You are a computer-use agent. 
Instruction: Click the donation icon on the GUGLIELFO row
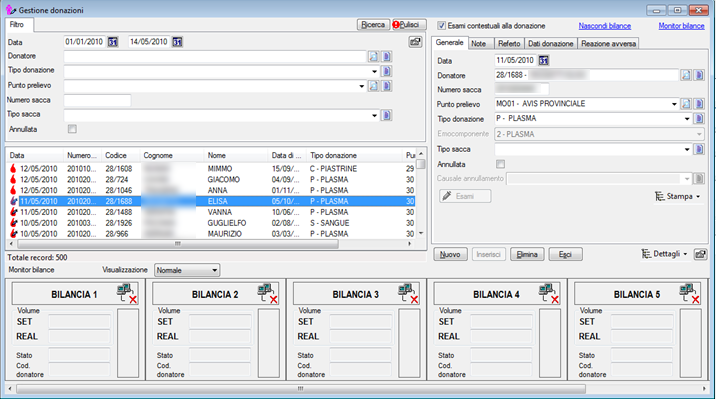click(x=13, y=223)
